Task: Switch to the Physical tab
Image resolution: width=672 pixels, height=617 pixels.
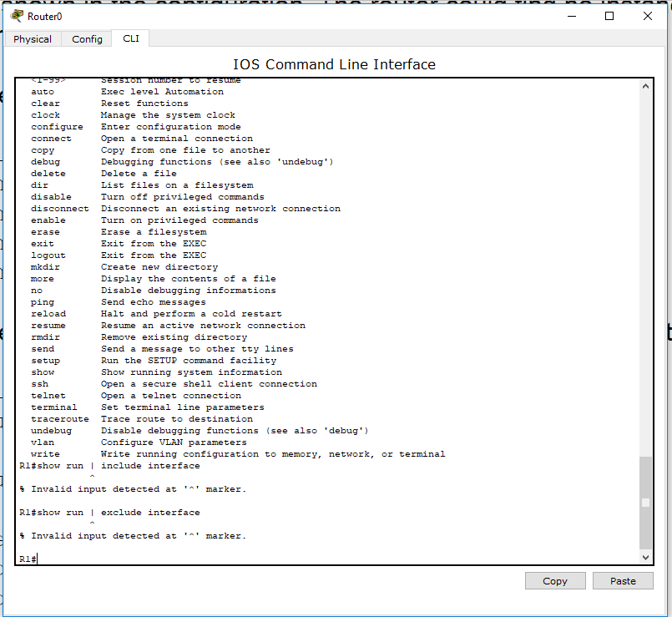Action: (33, 39)
